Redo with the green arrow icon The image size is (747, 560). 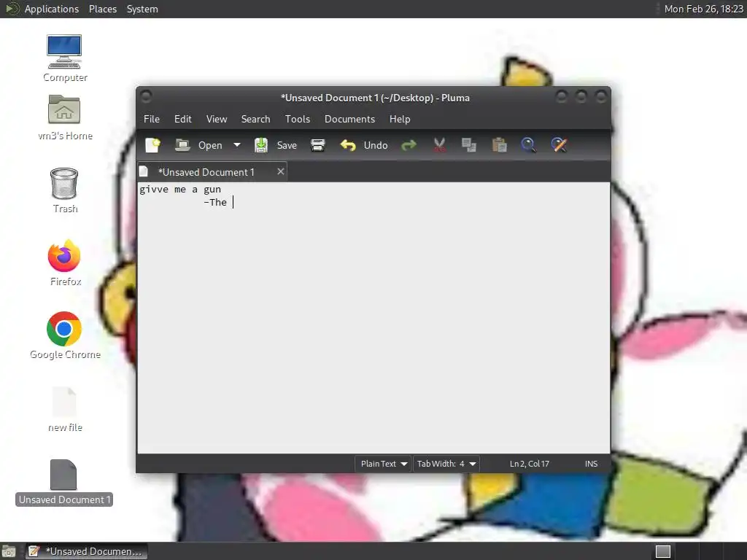click(409, 145)
